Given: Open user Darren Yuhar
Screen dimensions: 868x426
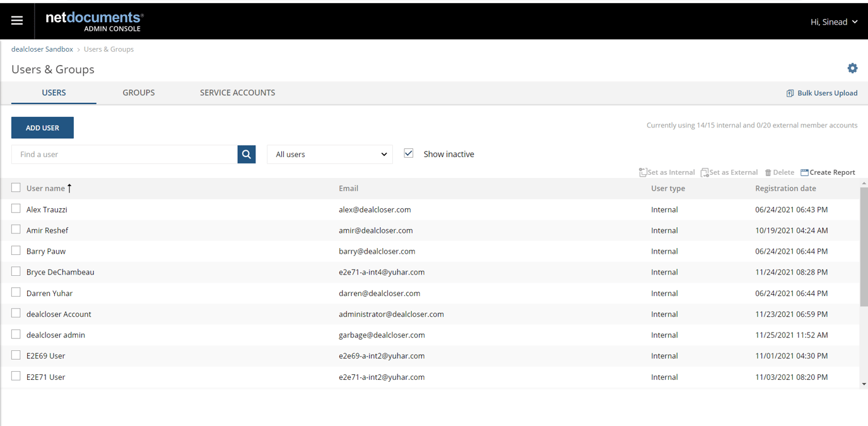Looking at the screenshot, I should 49,293.
